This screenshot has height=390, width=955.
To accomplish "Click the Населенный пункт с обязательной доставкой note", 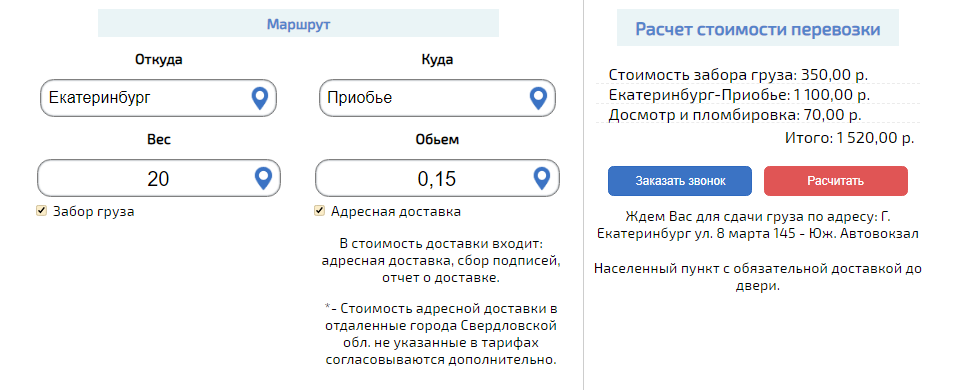I will (758, 277).
